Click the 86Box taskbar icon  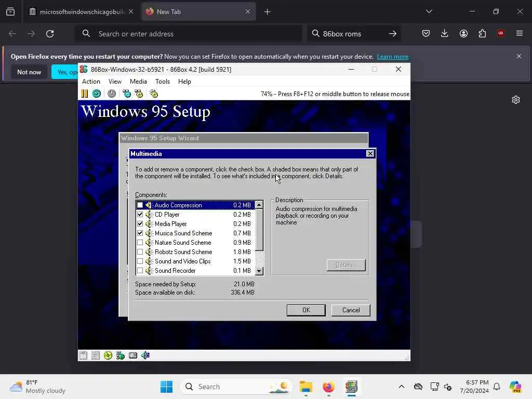(352, 387)
